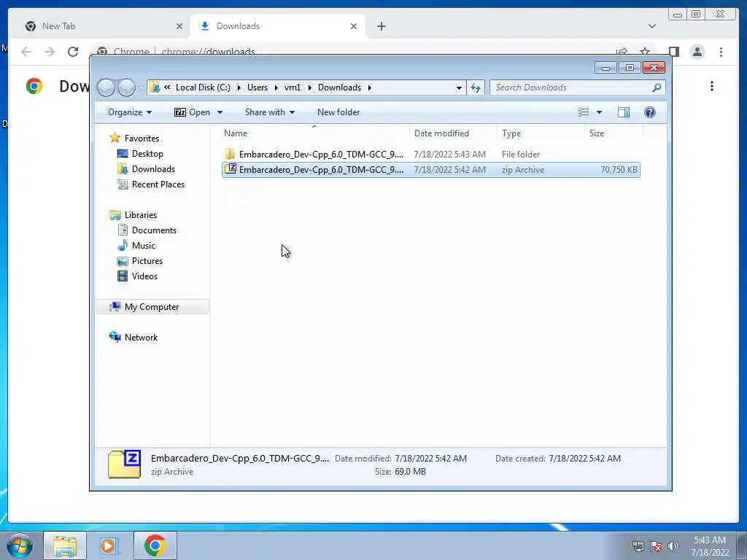Click 7/18/2022 5:43 AM folder date
This screenshot has width=747, height=560.
click(449, 155)
